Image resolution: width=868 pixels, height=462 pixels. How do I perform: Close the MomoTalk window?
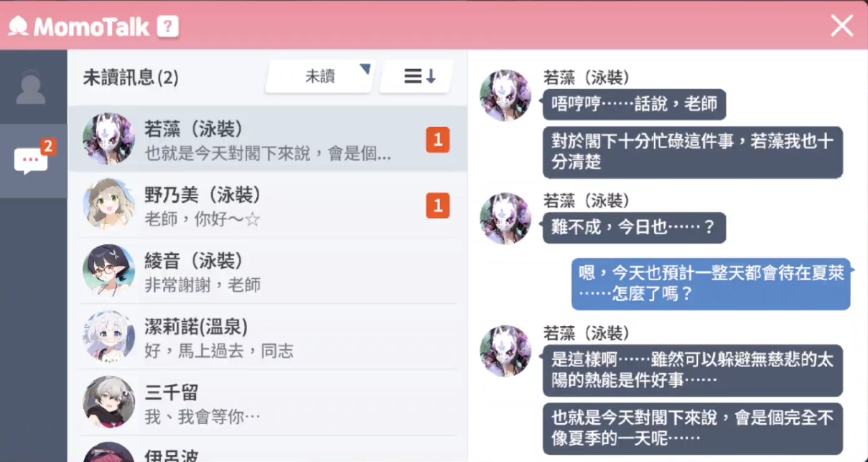coord(841,26)
